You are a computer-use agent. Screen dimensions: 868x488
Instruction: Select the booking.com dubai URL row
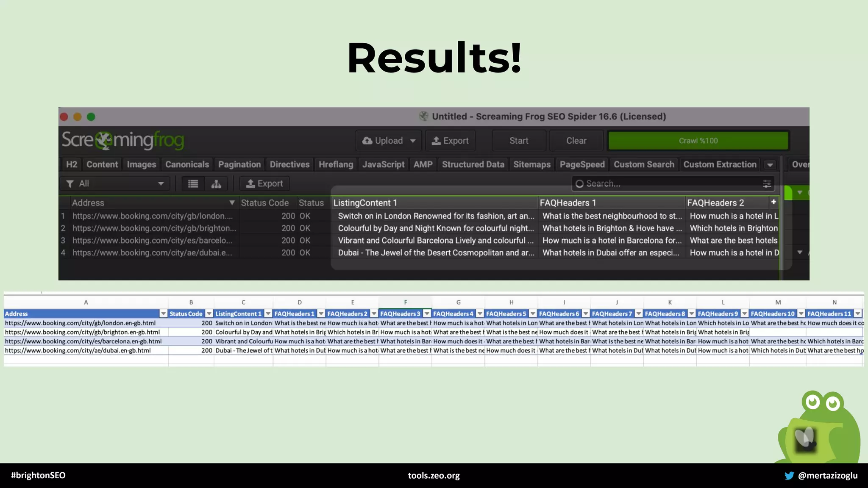tap(152, 253)
